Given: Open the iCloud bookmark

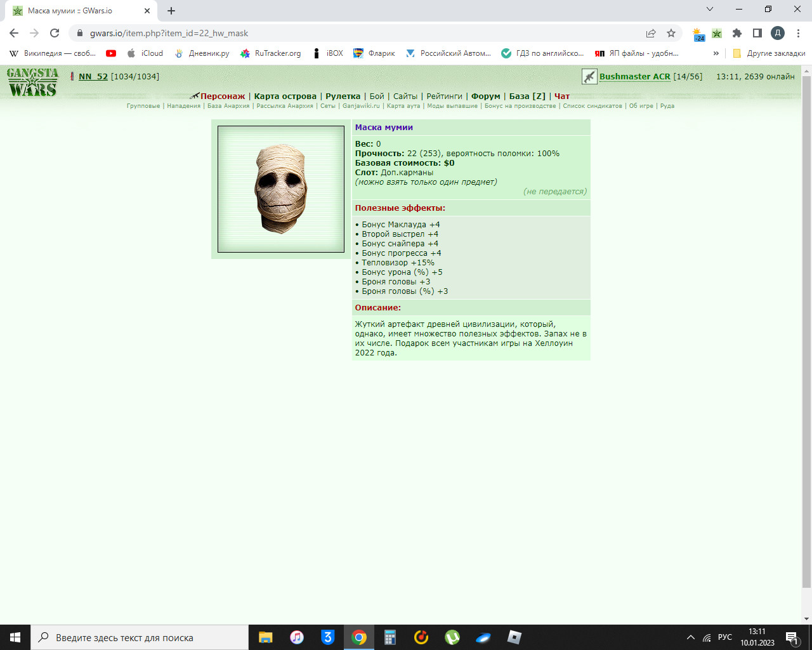Looking at the screenshot, I should 145,53.
